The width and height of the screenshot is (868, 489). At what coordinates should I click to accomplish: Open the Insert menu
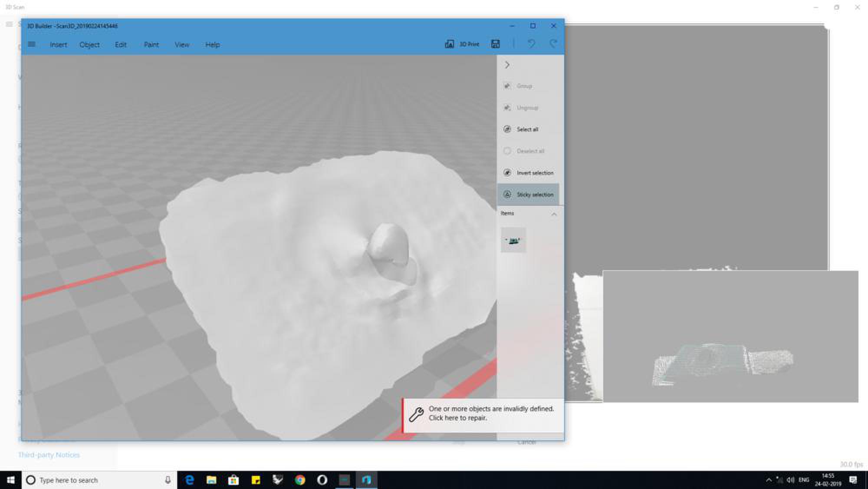58,45
